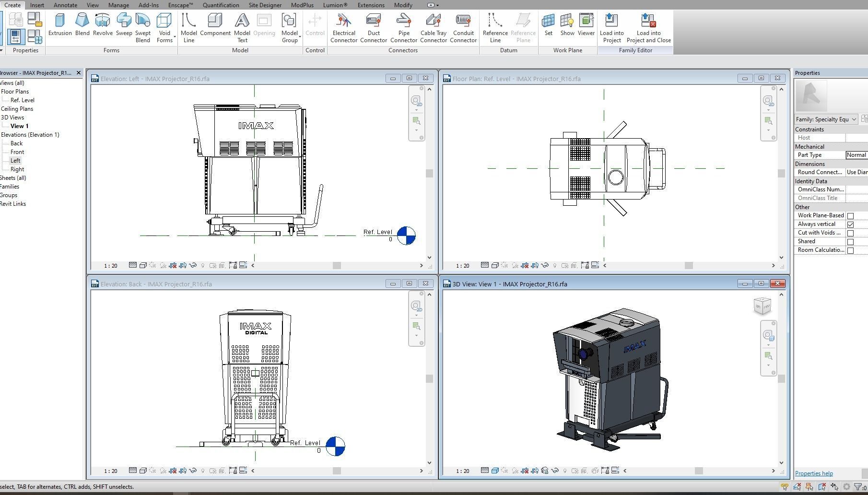Open the 1:20 scale in Elevation Back view
Screen dimensions: 868x495
point(110,471)
